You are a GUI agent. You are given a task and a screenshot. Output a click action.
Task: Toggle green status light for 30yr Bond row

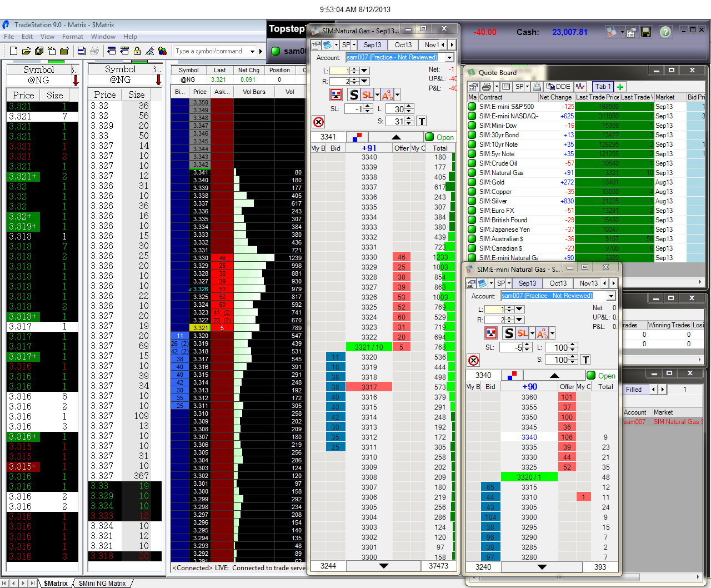(x=472, y=135)
